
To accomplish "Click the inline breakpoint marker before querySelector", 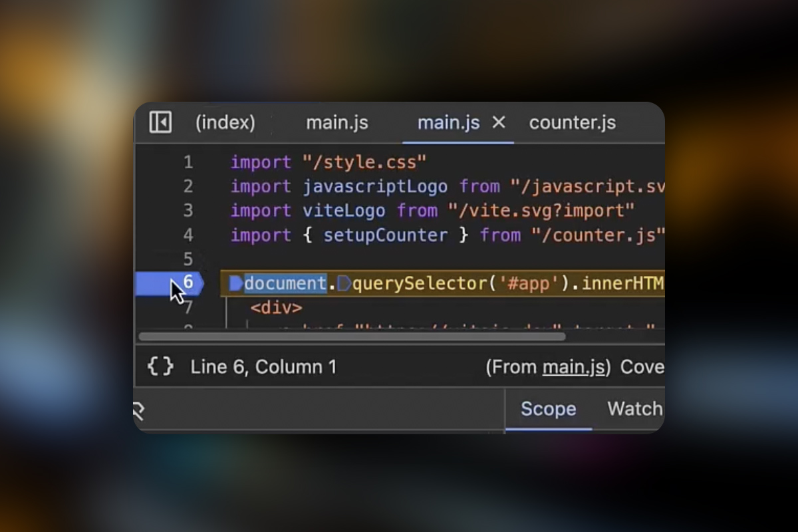I will (344, 283).
